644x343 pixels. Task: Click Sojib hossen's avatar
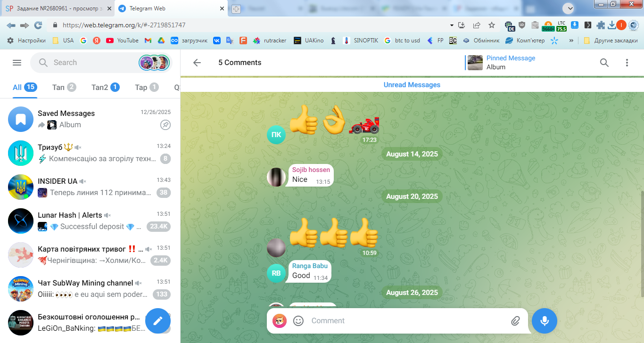point(276,177)
